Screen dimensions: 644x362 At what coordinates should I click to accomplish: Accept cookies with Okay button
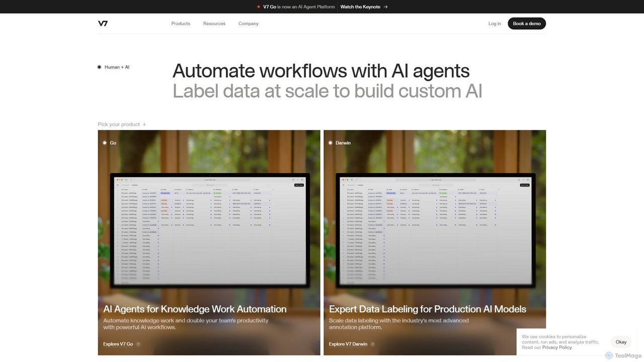(x=621, y=342)
